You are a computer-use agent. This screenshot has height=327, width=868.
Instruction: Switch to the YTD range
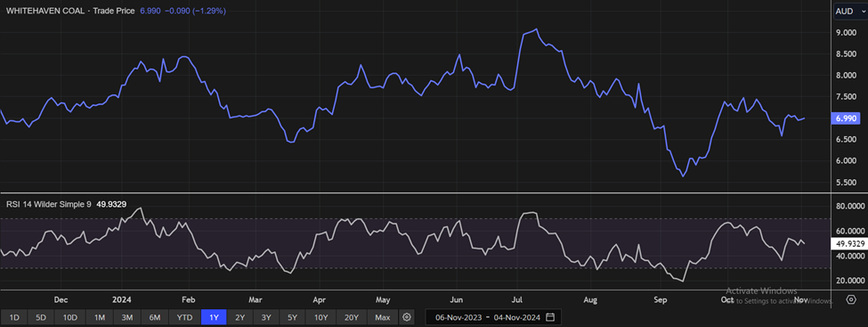tap(184, 317)
